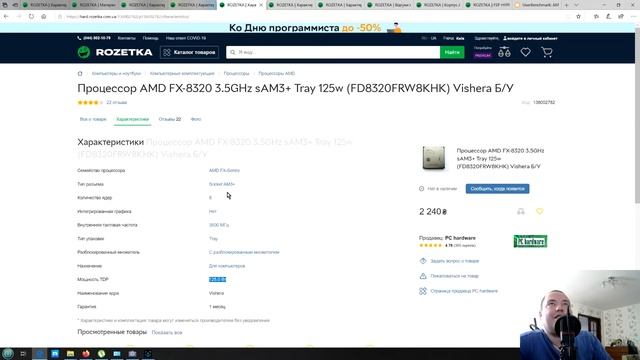Click the blue notify-when-available button
This screenshot has width=640, height=360.
[498, 189]
